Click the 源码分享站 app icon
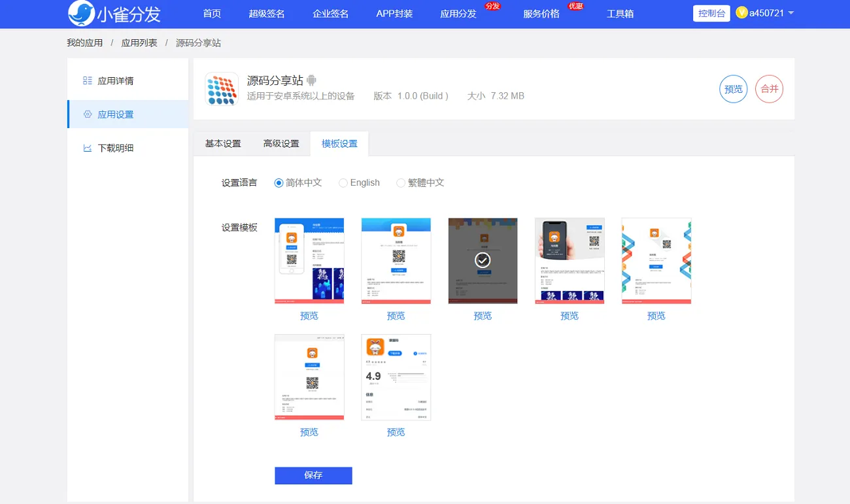850x504 pixels. point(222,89)
